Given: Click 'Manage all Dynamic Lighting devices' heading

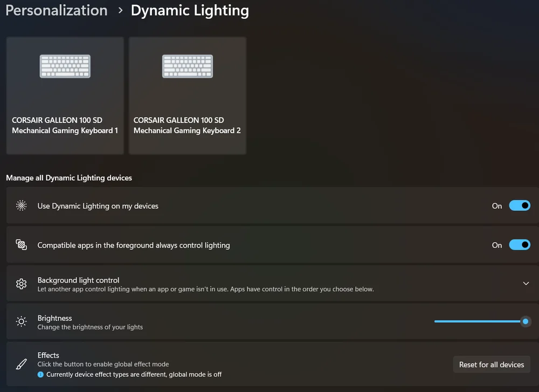Looking at the screenshot, I should pos(69,178).
